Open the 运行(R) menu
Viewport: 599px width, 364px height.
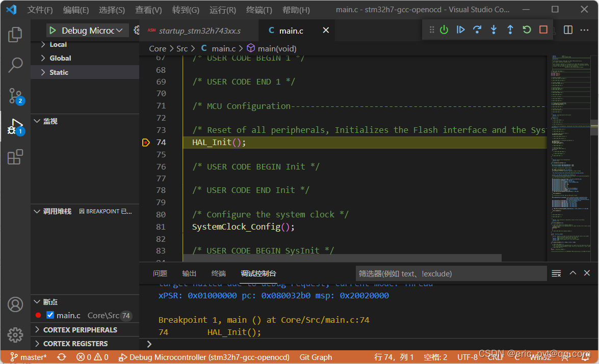pyautogui.click(x=222, y=10)
